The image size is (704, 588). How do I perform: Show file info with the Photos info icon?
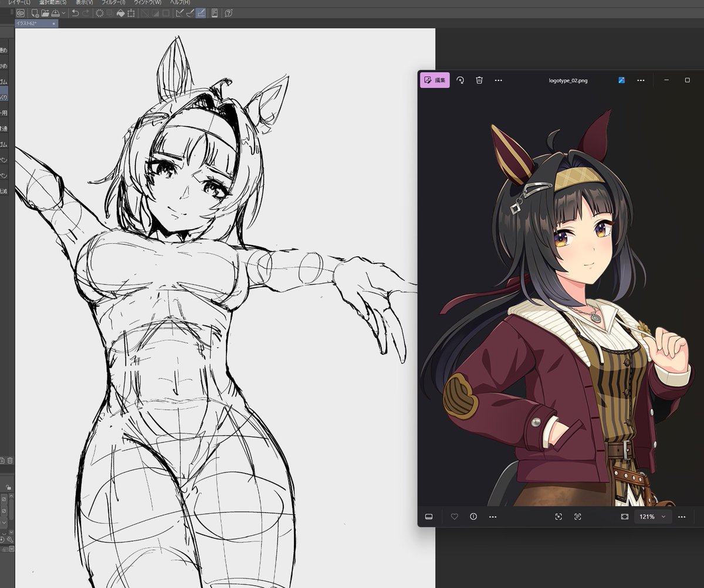tap(473, 516)
